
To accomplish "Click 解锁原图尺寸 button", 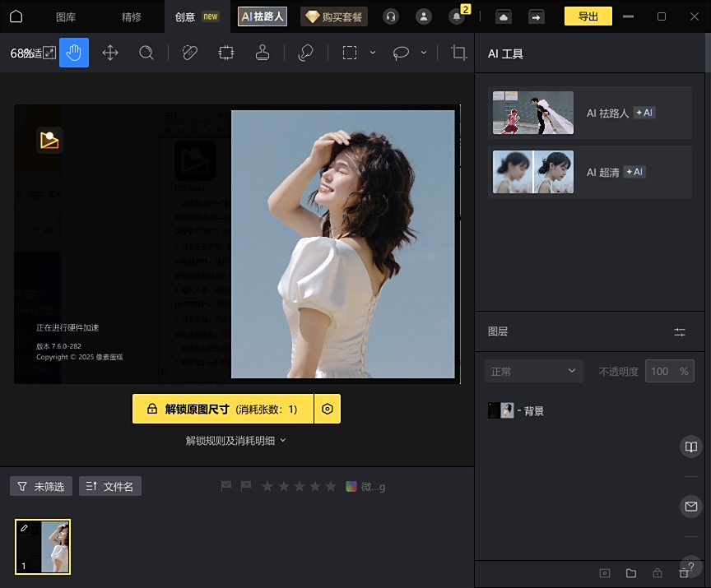I will pos(223,409).
